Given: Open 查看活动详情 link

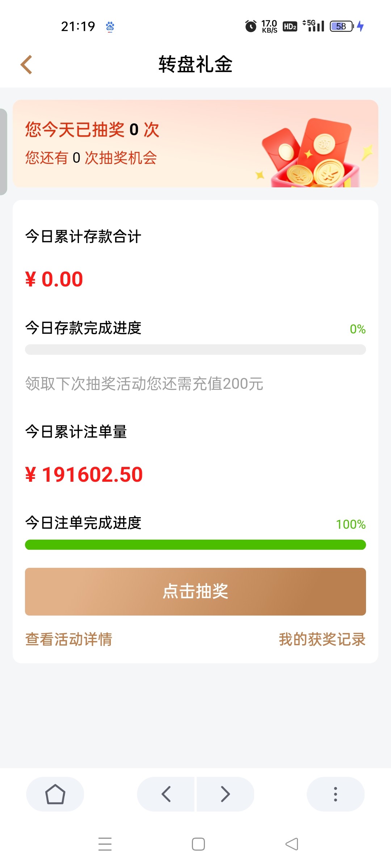Looking at the screenshot, I should click(x=69, y=639).
